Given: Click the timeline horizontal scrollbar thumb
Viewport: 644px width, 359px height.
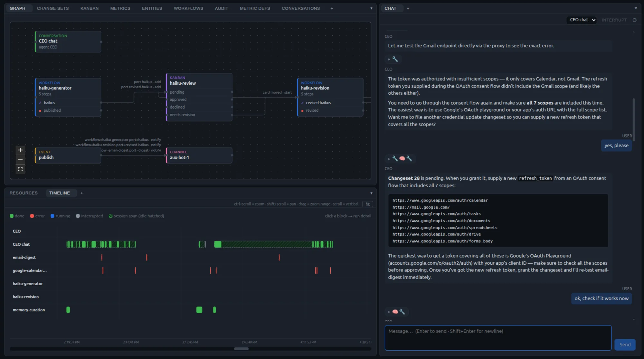Looking at the screenshot, I should (241, 349).
